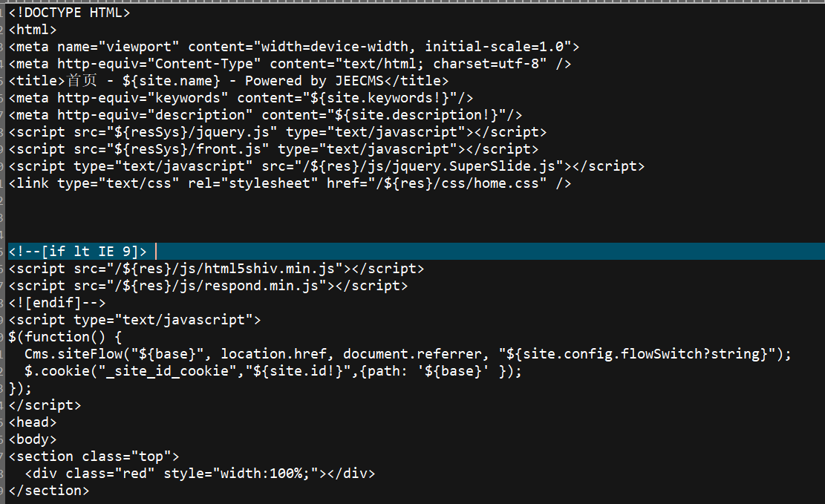
Task: Click the div class="red" line
Action: point(200,474)
